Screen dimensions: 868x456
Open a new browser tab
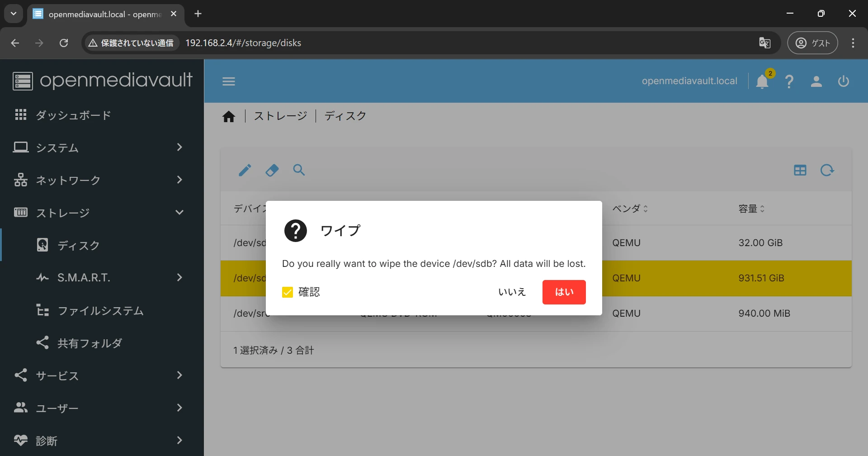pos(198,14)
